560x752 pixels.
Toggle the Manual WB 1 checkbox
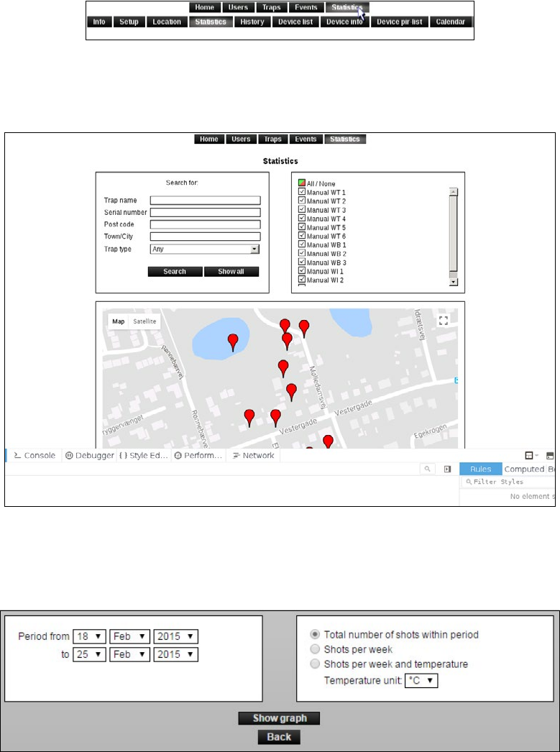302,244
